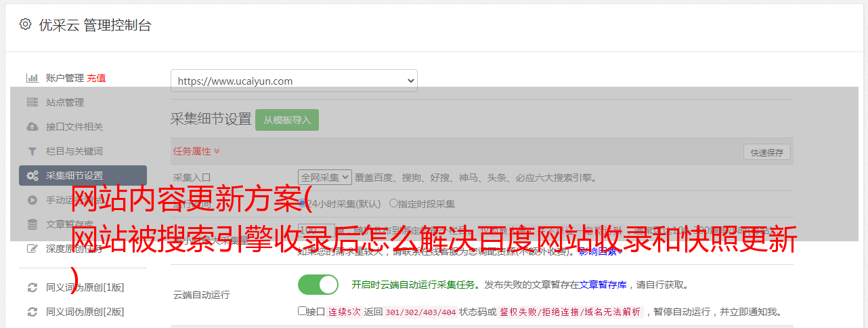
Task: Select 采集细节设置 menu item
Action: (83, 176)
